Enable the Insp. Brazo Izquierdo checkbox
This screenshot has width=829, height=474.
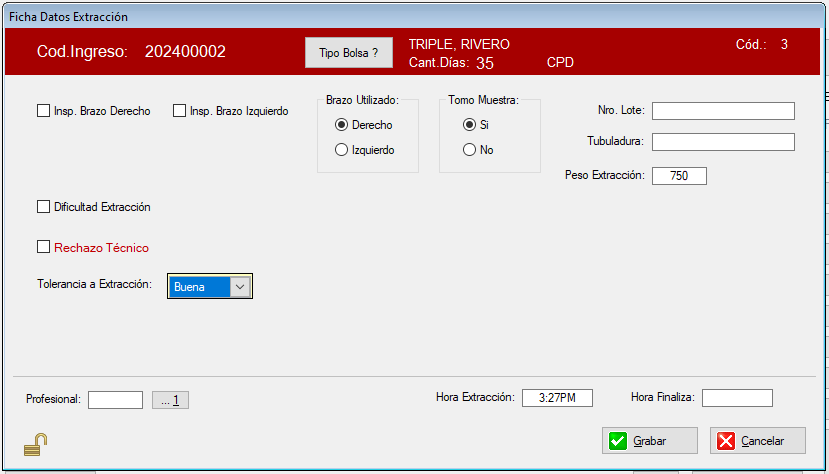point(180,111)
